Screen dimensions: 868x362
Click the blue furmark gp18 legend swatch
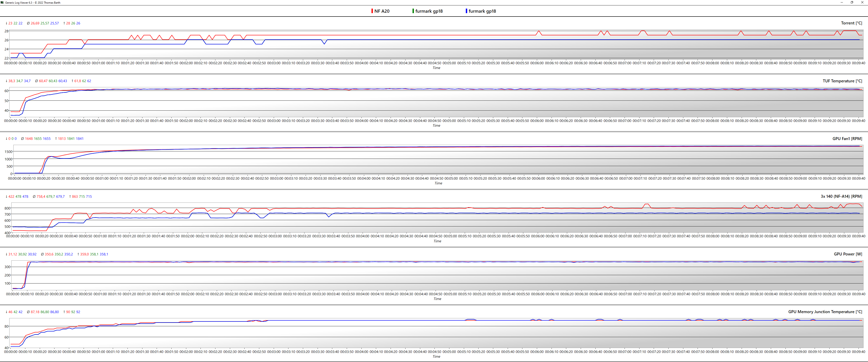coord(466,11)
